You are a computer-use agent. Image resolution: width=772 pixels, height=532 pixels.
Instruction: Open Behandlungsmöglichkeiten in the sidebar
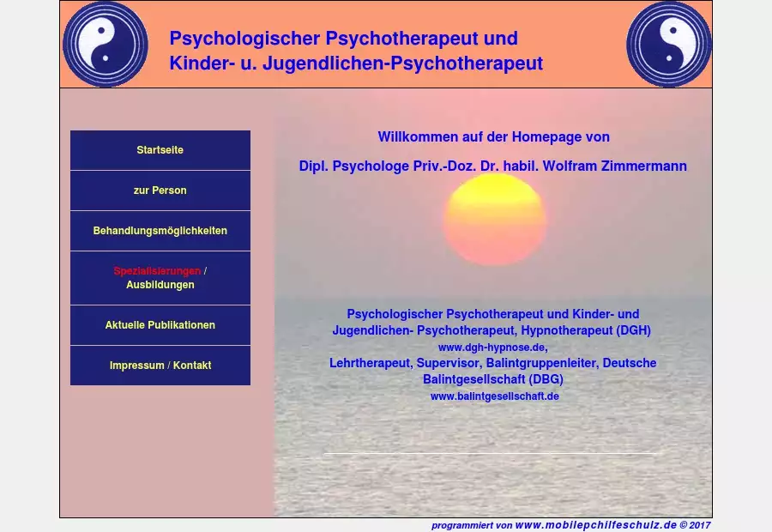tap(160, 231)
